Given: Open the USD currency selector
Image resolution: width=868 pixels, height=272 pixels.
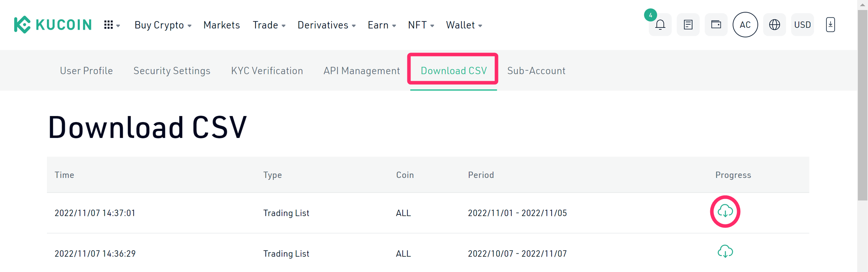Looking at the screenshot, I should [802, 25].
